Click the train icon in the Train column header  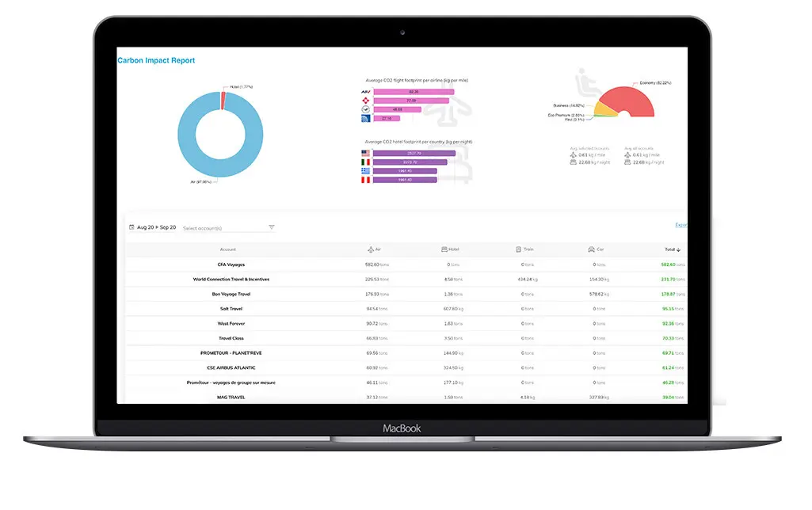coord(518,249)
